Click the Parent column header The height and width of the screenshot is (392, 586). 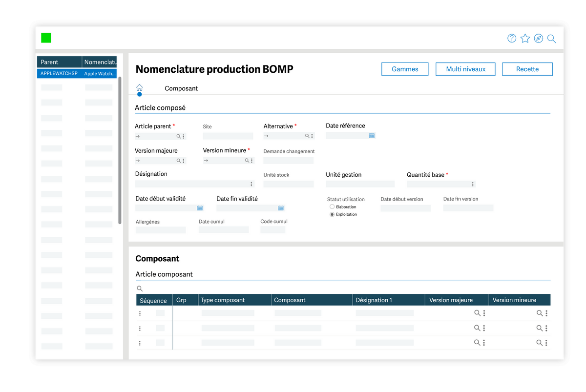tap(59, 62)
